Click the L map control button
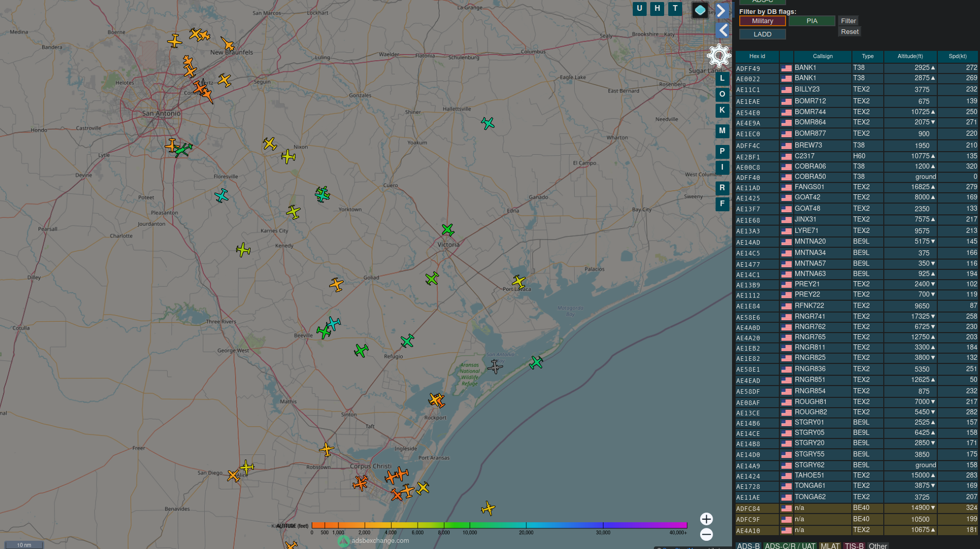 pos(722,79)
